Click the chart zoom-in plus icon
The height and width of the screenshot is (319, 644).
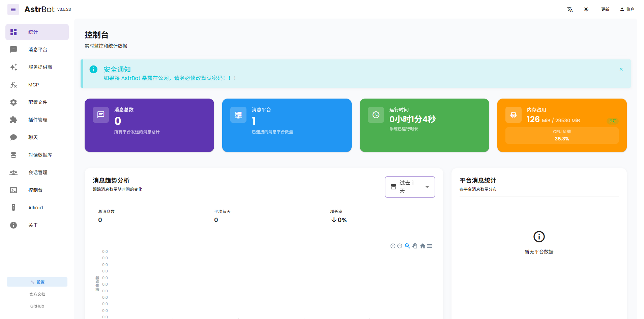pos(393,246)
